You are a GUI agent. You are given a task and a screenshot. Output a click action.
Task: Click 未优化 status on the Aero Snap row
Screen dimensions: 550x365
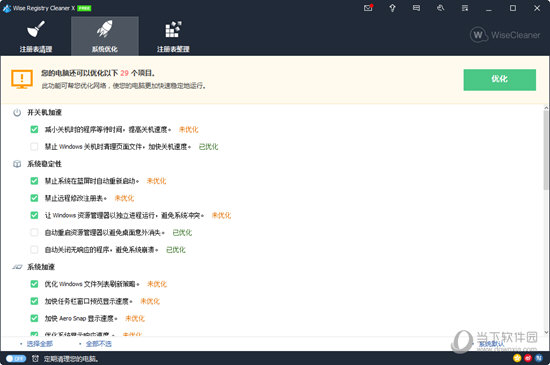[135, 318]
